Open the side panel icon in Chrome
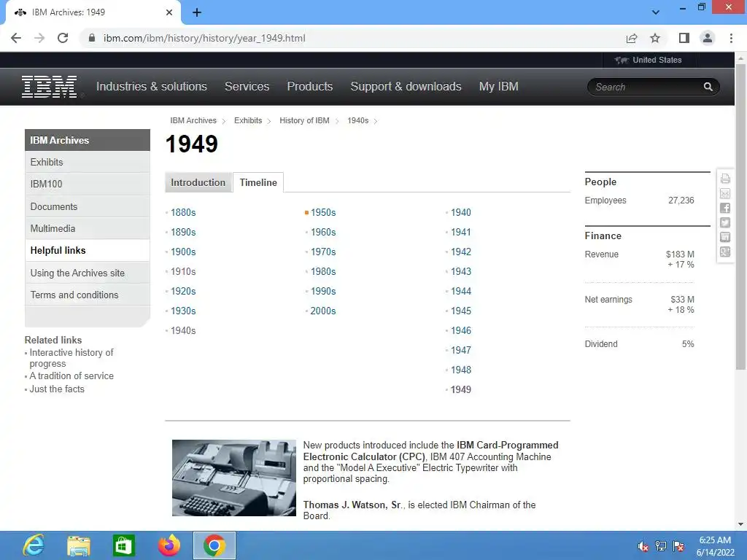 [x=684, y=38]
